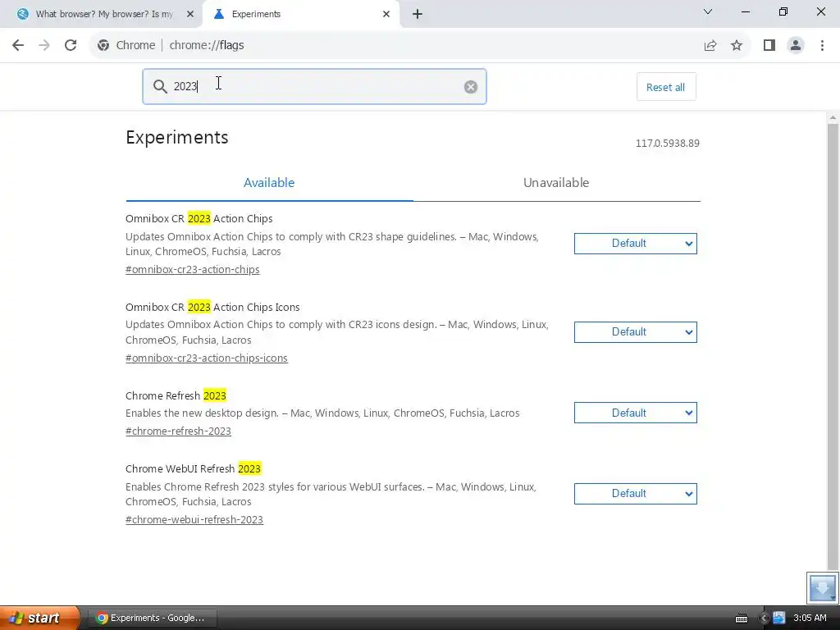Click 'Enables the new desktop design' description
Viewport: 840px width, 630px height.
(202, 413)
